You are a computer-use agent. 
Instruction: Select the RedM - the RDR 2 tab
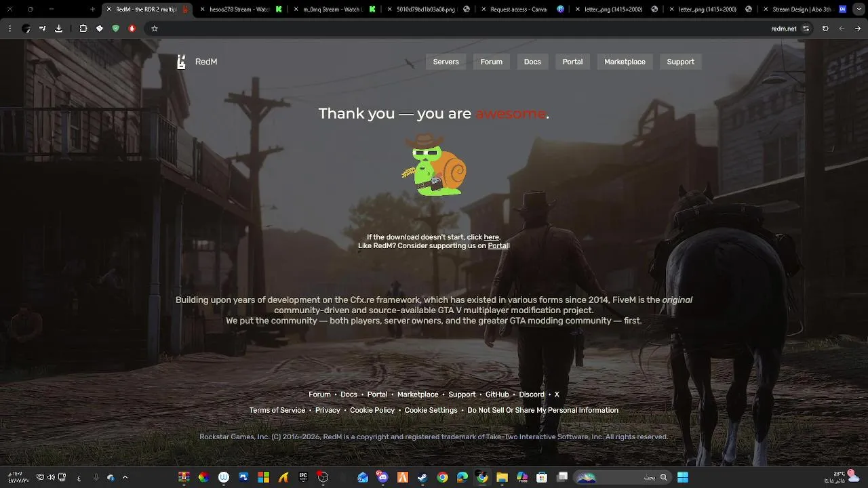[x=146, y=9]
